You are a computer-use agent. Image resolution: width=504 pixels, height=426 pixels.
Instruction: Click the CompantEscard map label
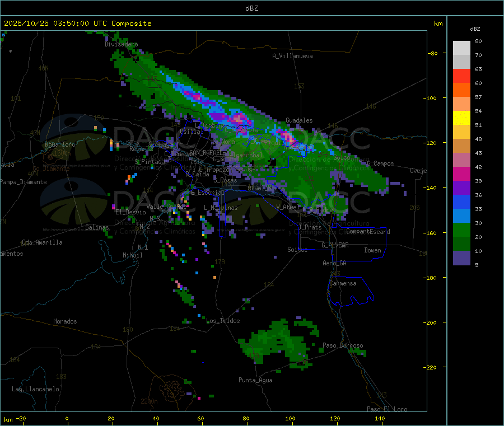(368, 232)
